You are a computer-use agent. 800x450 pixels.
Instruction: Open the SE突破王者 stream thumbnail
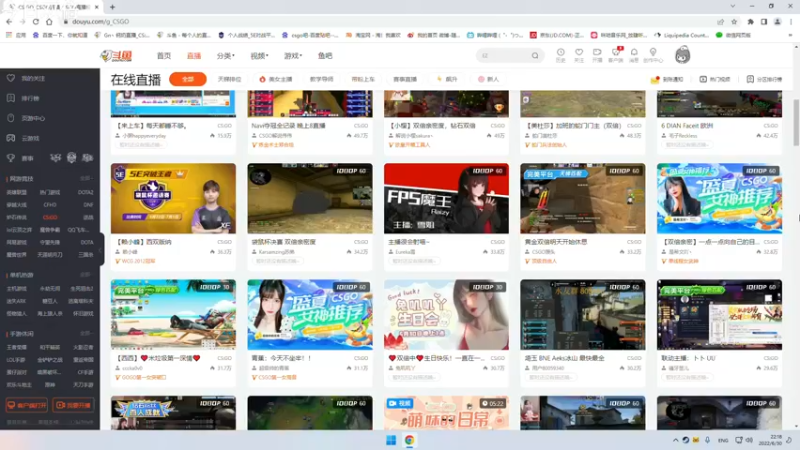[173, 198]
